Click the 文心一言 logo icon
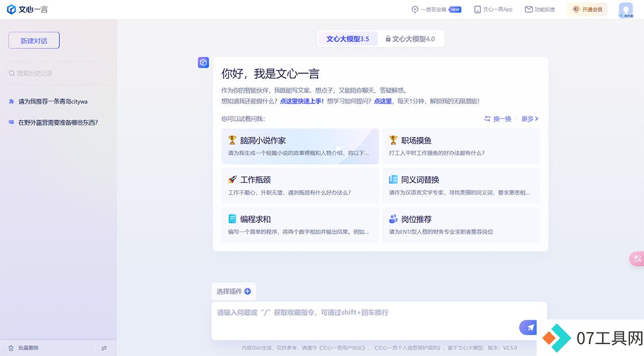The height and width of the screenshot is (356, 644). (x=11, y=9)
